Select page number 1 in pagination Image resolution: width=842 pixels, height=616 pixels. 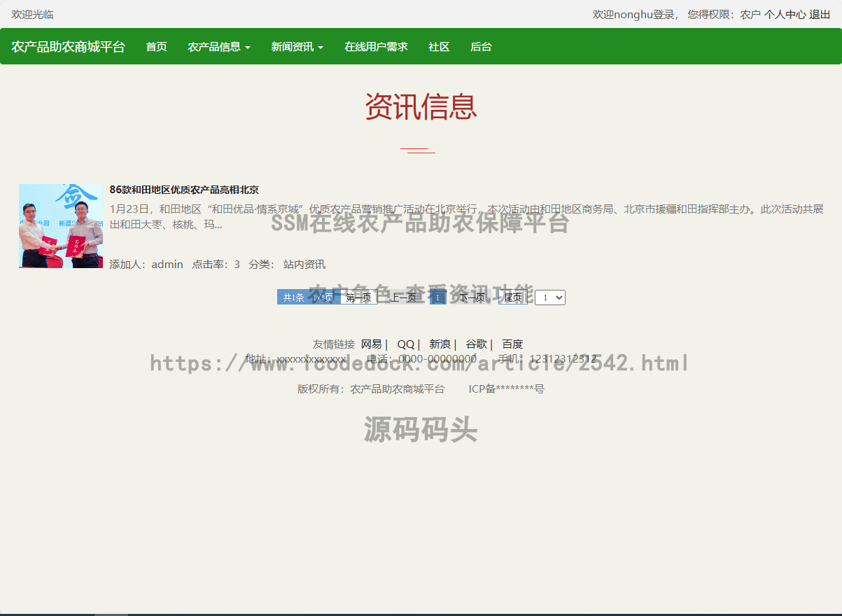click(x=438, y=297)
